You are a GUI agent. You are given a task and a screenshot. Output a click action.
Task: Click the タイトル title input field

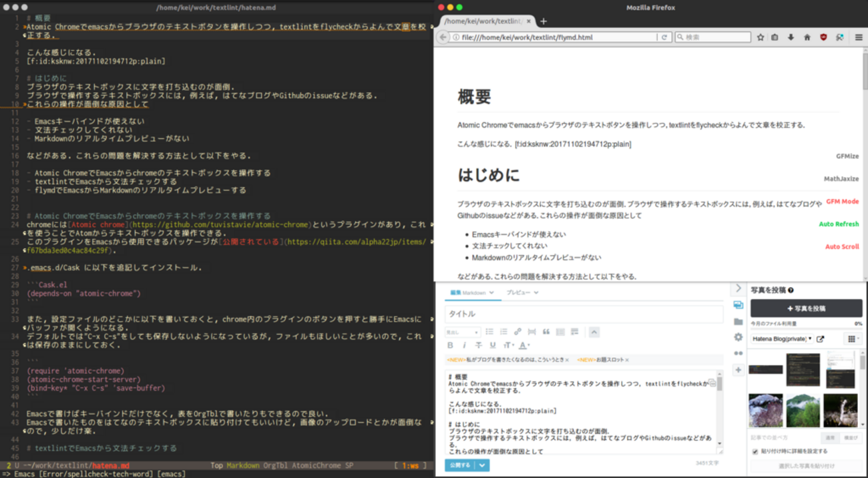click(x=584, y=314)
